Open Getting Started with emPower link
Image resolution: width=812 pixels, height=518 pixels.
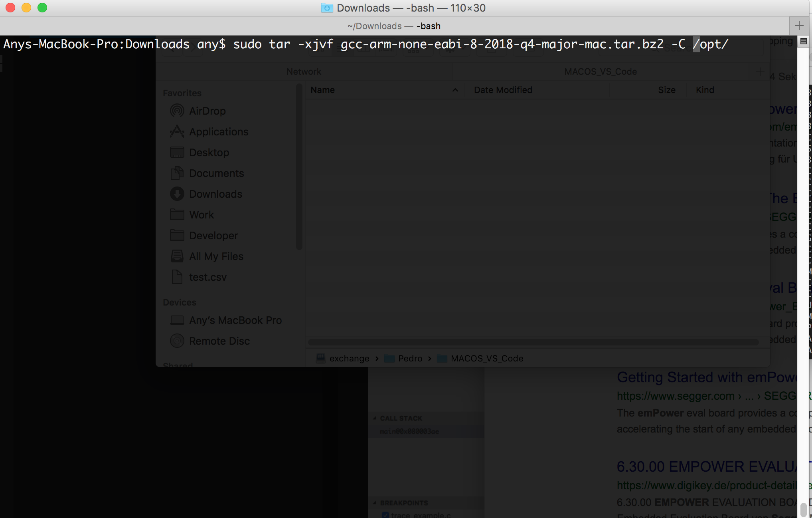pos(706,377)
